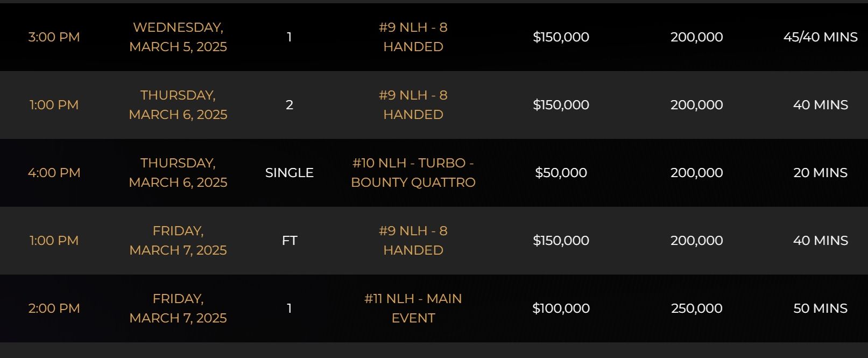This screenshot has height=358, width=868.
Task: Click the 45/40 MINS level duration
Action: [821, 37]
